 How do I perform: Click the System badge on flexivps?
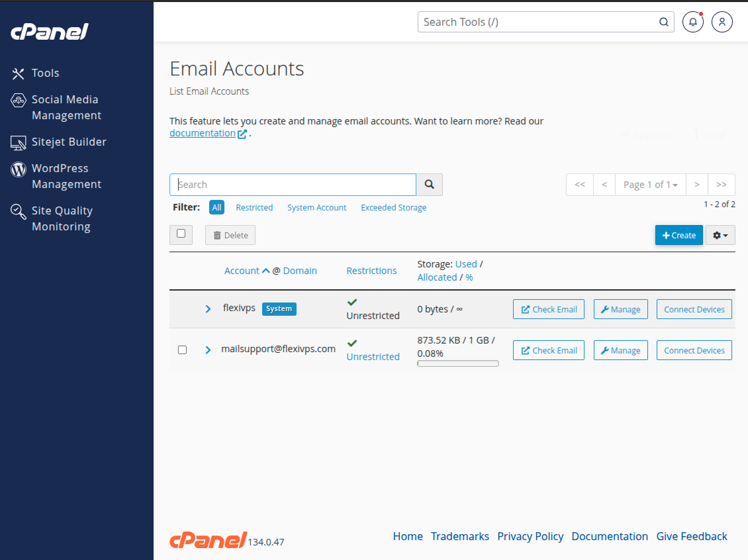coord(279,308)
